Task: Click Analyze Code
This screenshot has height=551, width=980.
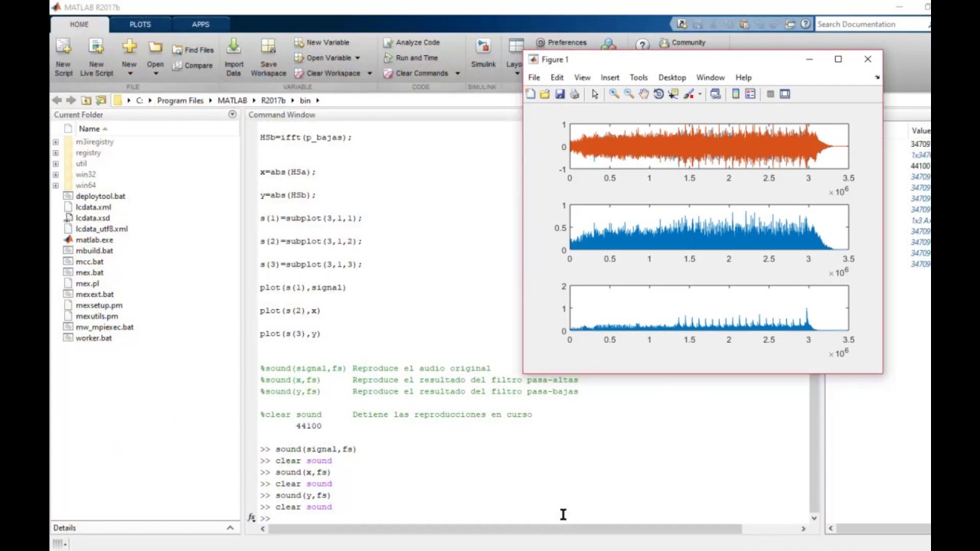Action: point(411,43)
